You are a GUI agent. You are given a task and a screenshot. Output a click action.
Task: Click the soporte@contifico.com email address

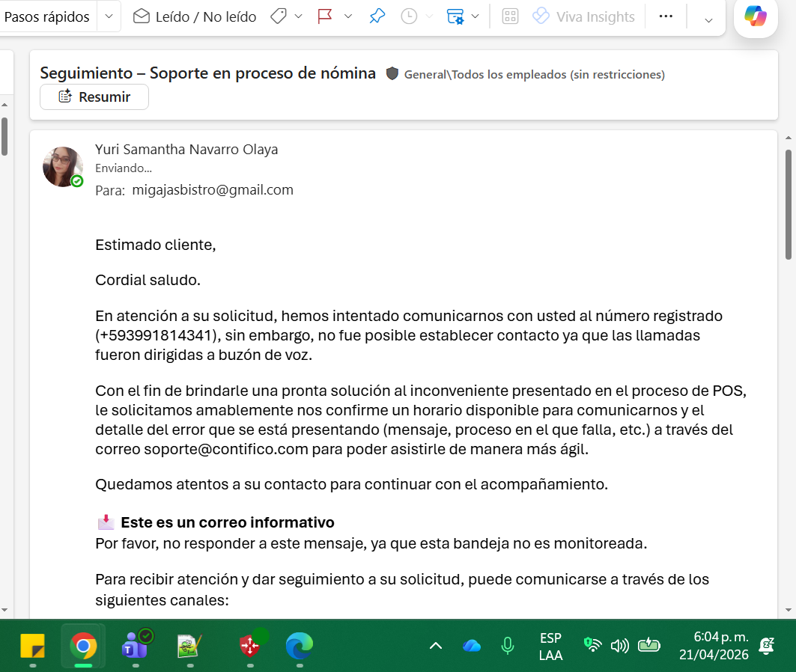[x=226, y=449]
